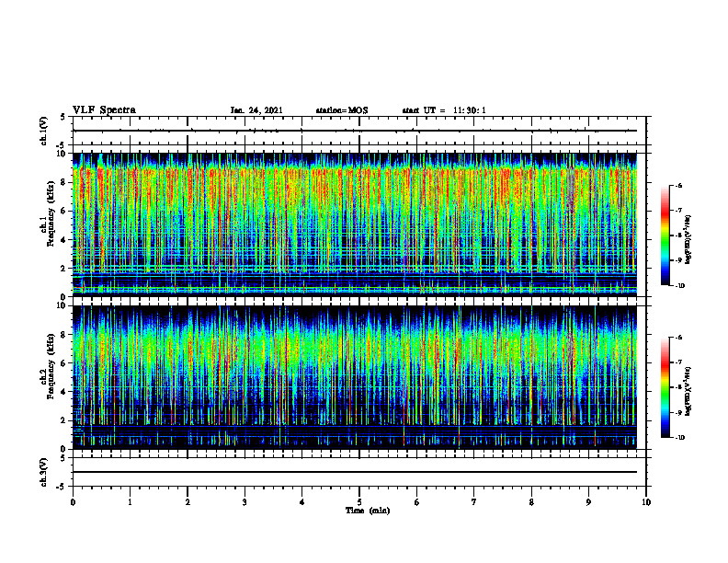The image size is (728, 563).
Task: Click the date label "Jan. 24, 2021"
Action: [256, 110]
